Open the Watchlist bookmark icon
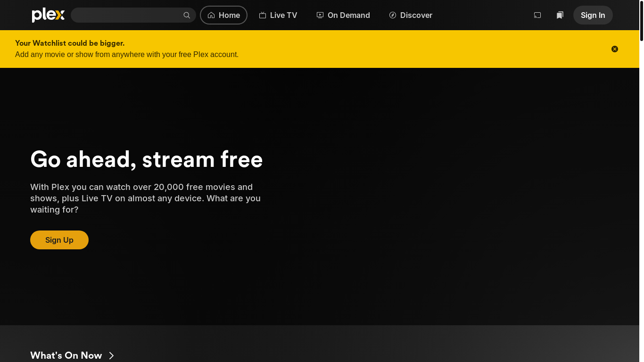 click(560, 15)
